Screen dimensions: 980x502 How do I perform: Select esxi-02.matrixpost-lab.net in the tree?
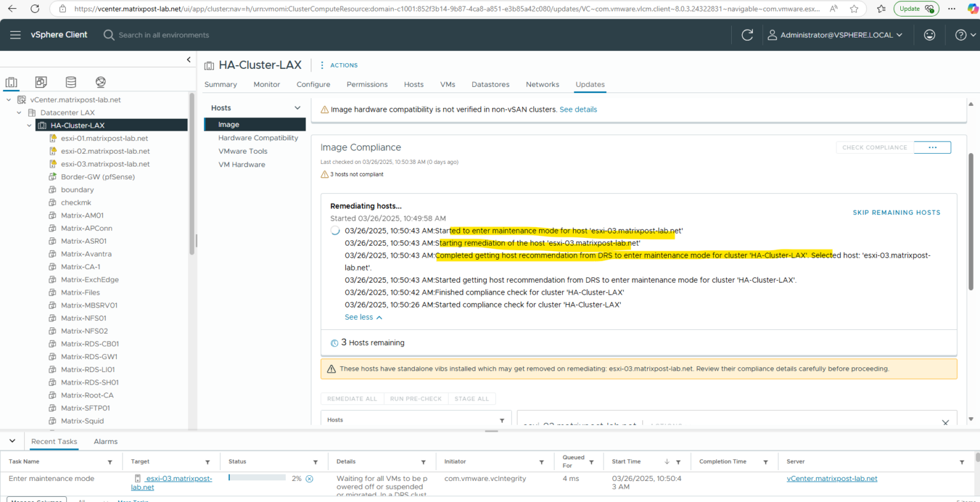105,151
